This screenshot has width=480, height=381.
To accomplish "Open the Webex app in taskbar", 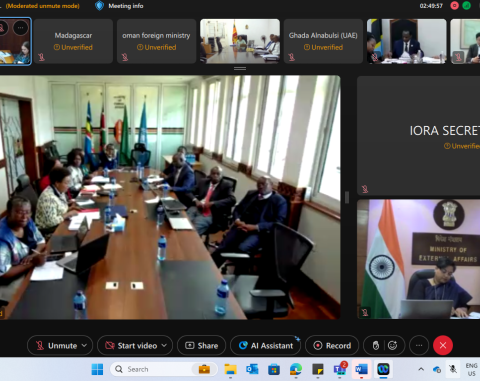I will [383, 369].
